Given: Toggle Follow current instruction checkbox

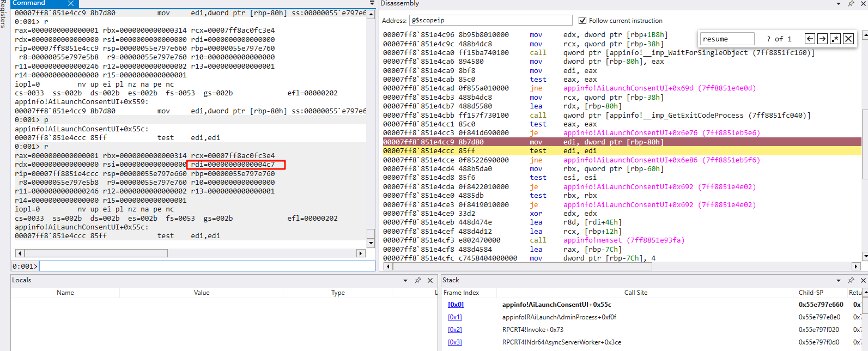Looking at the screenshot, I should pyautogui.click(x=582, y=20).
